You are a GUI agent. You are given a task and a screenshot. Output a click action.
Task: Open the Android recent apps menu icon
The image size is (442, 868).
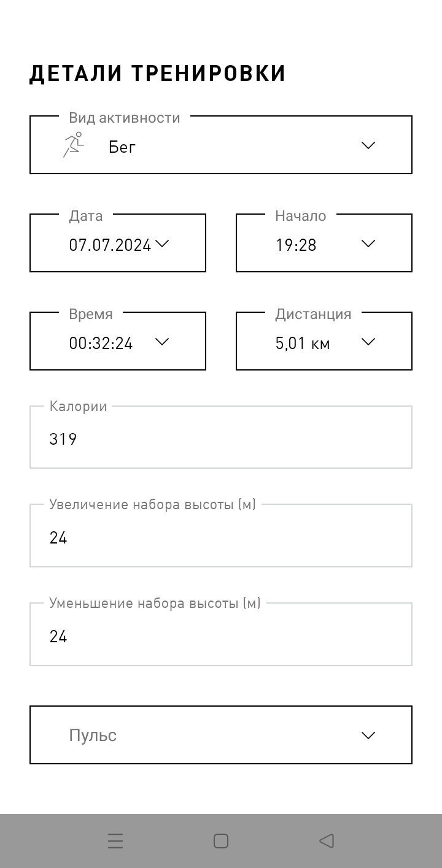click(x=115, y=840)
